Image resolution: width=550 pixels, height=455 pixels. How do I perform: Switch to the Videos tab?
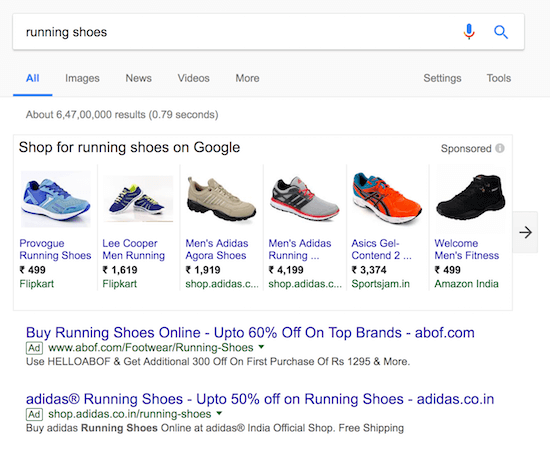point(194,78)
